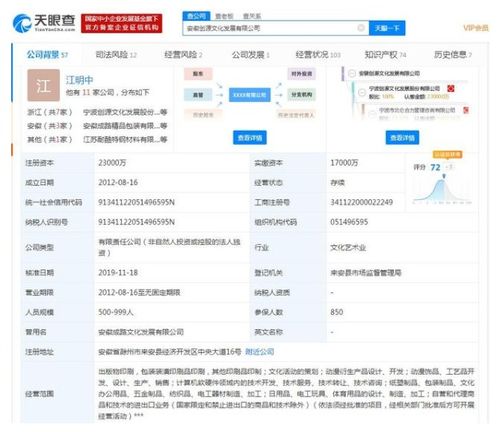Collapse the 安徽创源文化发展有限公司 tree node
This screenshot has width=500, height=432.
(351, 73)
